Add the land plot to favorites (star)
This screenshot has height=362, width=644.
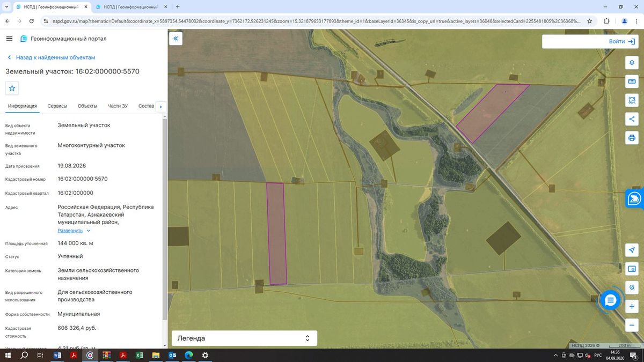point(12,88)
